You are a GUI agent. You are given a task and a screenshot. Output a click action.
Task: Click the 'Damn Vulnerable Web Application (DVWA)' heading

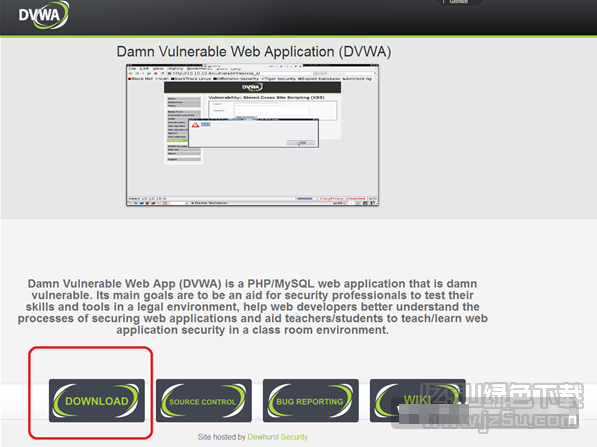point(254,52)
